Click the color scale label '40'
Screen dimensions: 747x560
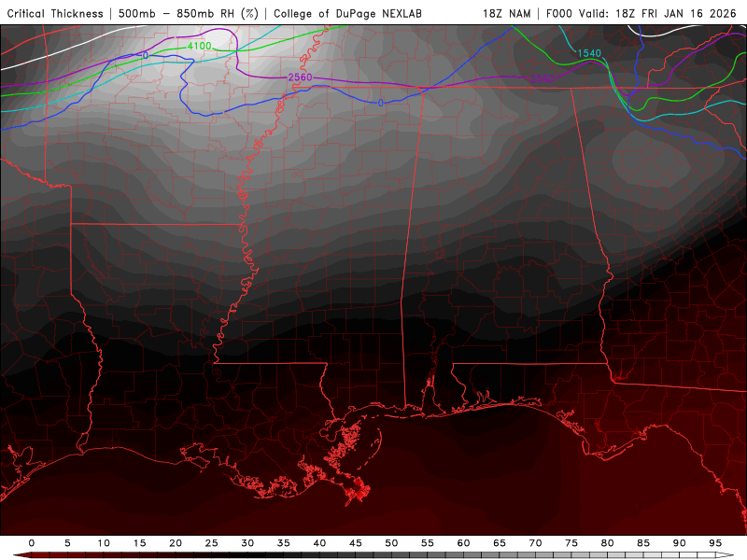click(319, 543)
